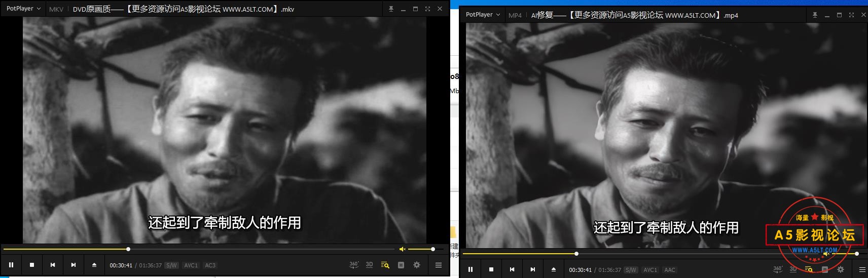The image size is (868, 278).
Task: Open playlist search icon in left player
Action: click(385, 265)
